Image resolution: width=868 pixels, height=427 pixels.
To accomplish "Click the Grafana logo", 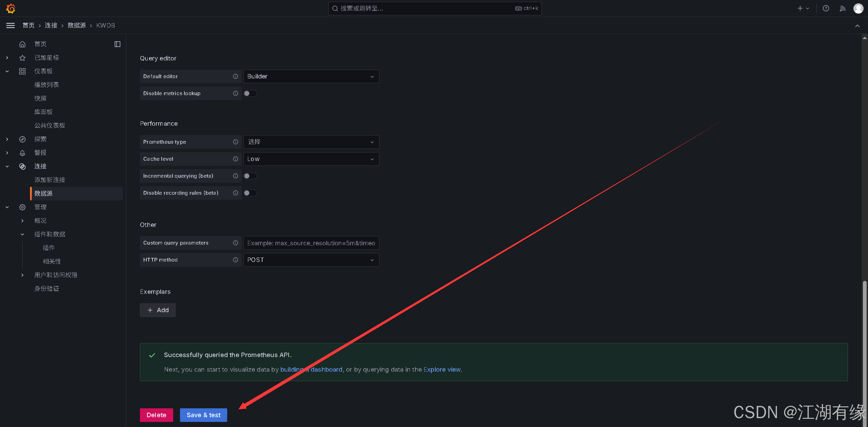I will tap(11, 8).
